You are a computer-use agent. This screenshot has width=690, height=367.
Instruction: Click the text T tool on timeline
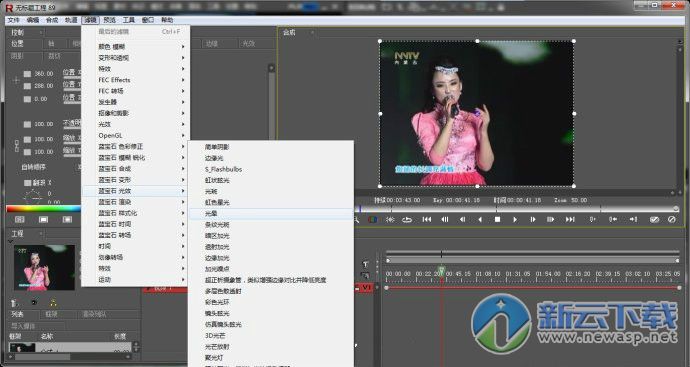[x=365, y=264]
